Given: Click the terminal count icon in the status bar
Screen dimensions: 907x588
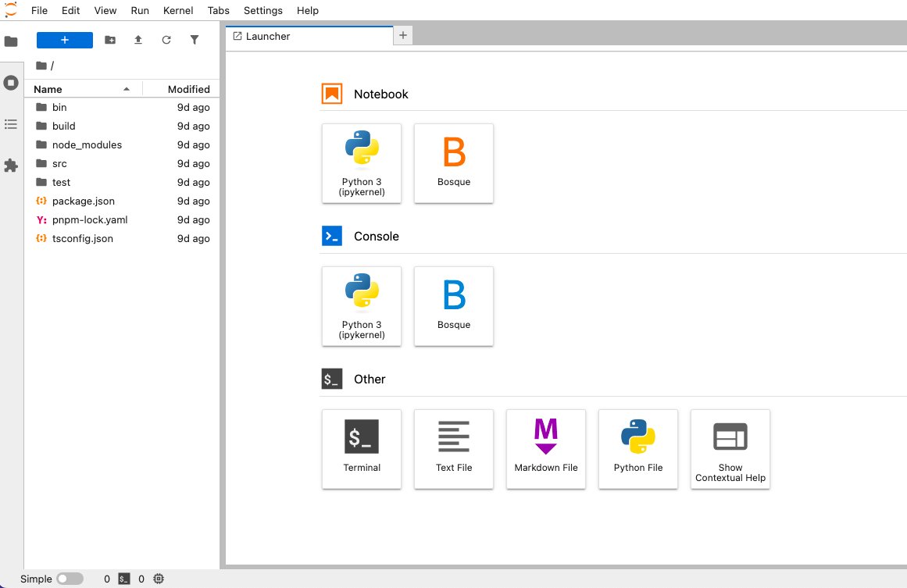Looking at the screenshot, I should pyautogui.click(x=124, y=579).
